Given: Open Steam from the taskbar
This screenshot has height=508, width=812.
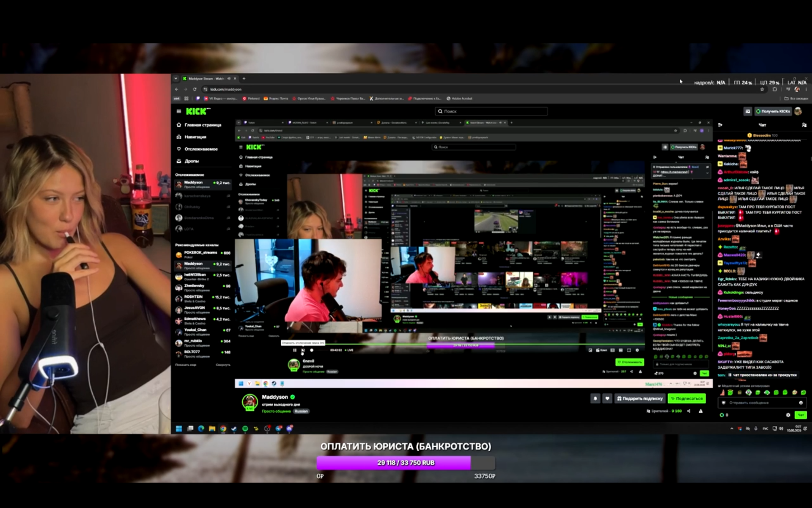Looking at the screenshot, I should click(234, 428).
